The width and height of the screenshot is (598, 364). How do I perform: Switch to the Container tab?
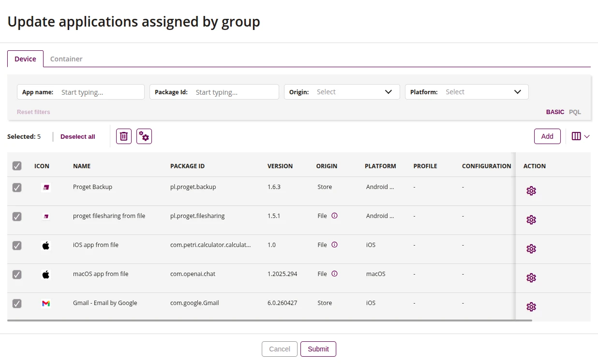(66, 58)
